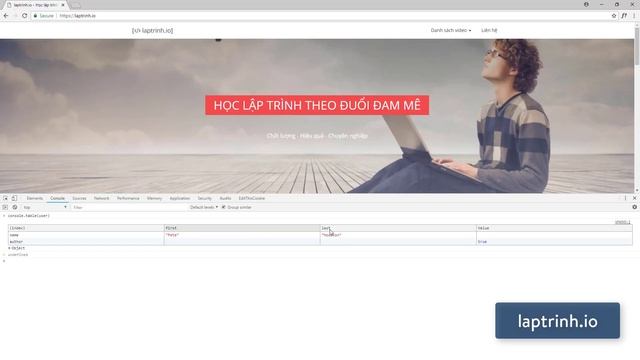Click the console.table(user) command line

[x=29, y=216]
